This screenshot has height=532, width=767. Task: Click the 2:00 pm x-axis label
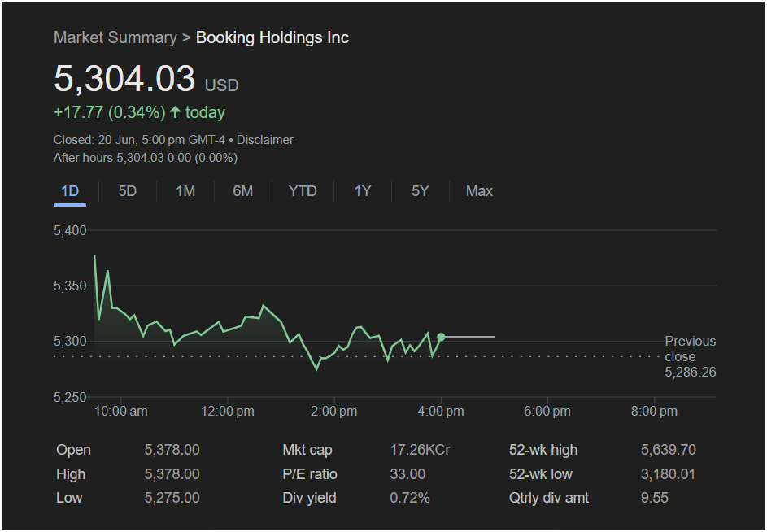point(334,411)
